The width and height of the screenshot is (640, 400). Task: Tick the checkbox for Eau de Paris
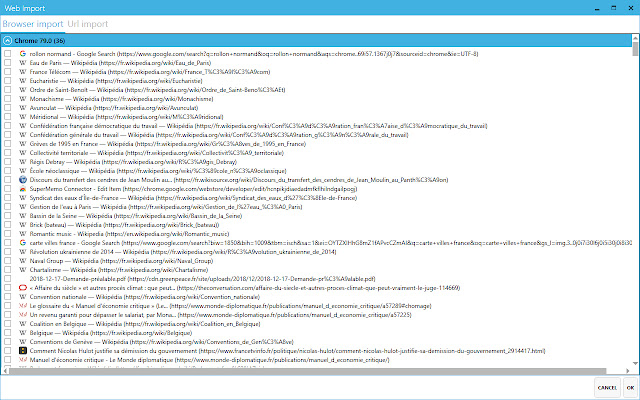7,63
